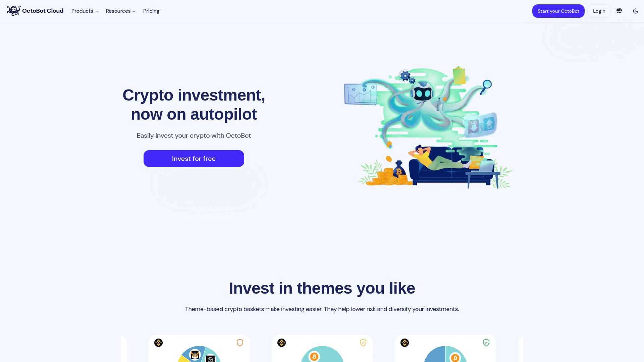Click the Login menu item
The width and height of the screenshot is (644, 362).
[x=599, y=11]
